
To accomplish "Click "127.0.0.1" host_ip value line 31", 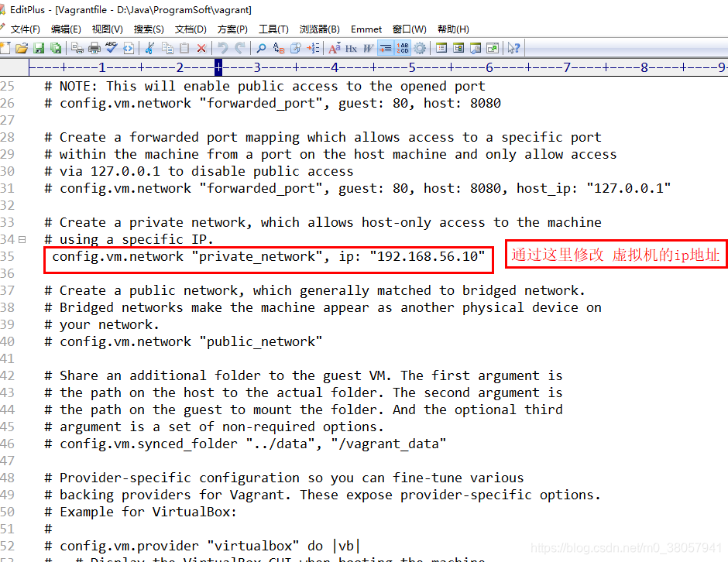I will [x=629, y=188].
